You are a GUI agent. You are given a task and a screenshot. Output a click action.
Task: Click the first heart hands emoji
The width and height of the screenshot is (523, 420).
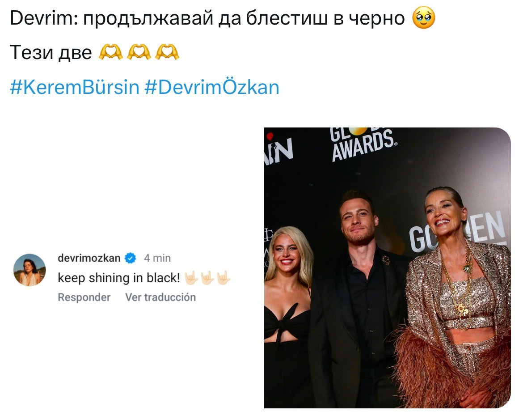coord(111,53)
